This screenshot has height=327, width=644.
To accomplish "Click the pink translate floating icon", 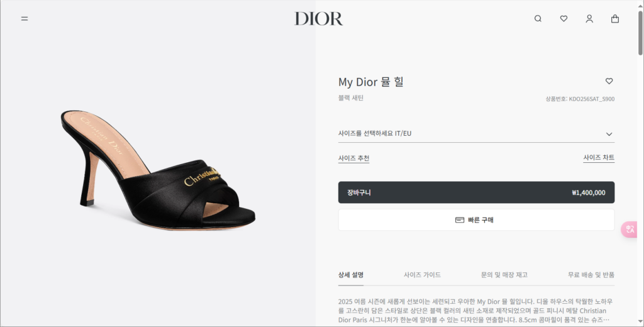I will (x=630, y=230).
